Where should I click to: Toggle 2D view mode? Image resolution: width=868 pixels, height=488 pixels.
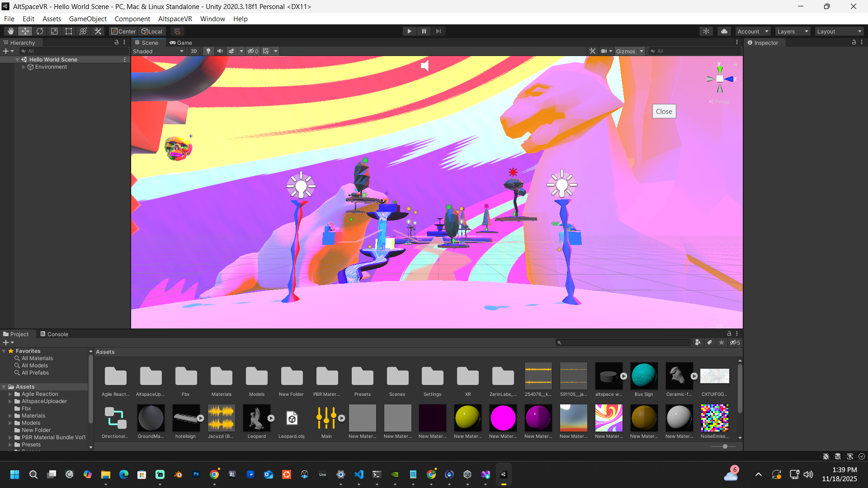193,51
